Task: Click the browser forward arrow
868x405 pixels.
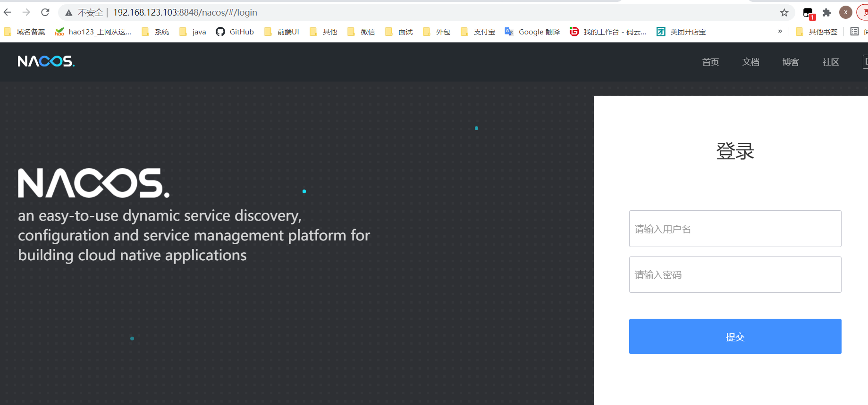Action: point(26,12)
